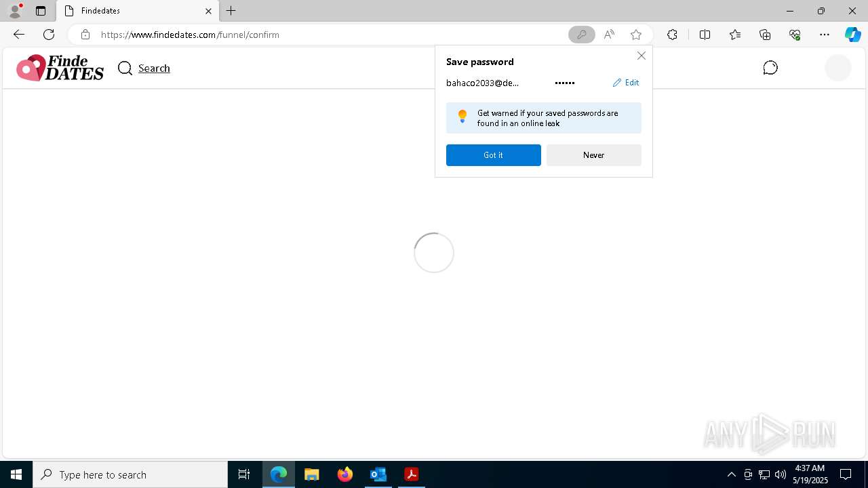Go to the FindeDates logo home
This screenshot has height=488, width=868.
coord(60,68)
